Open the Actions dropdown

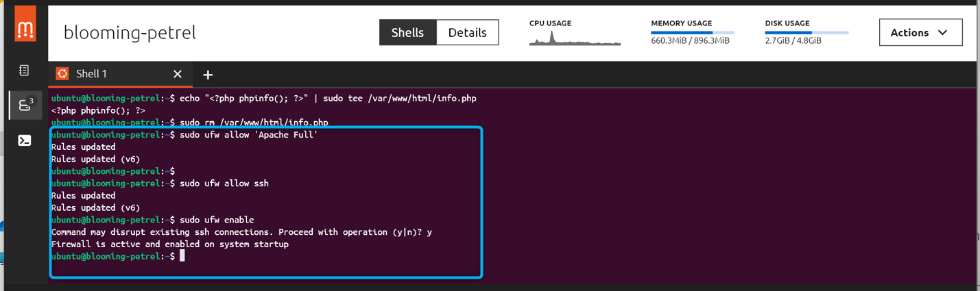click(920, 32)
